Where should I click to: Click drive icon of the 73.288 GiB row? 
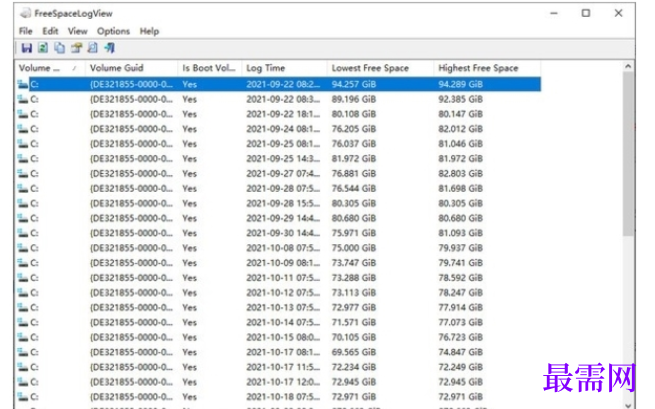click(23, 278)
